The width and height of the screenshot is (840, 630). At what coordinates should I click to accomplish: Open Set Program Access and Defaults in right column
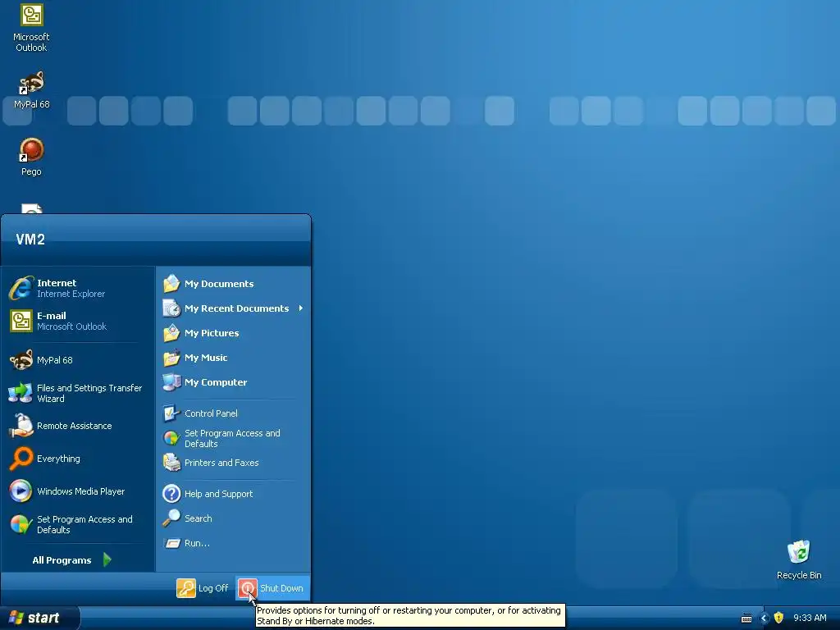(233, 438)
